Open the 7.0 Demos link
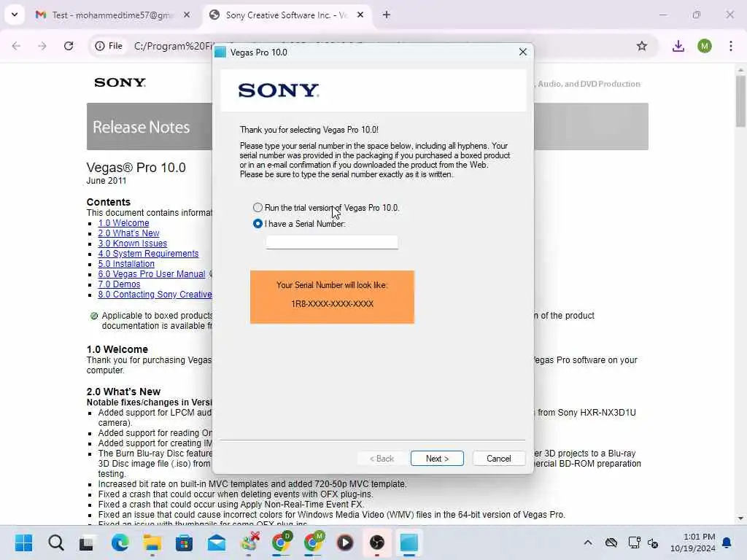Screen dimensions: 747x560 click(x=119, y=284)
